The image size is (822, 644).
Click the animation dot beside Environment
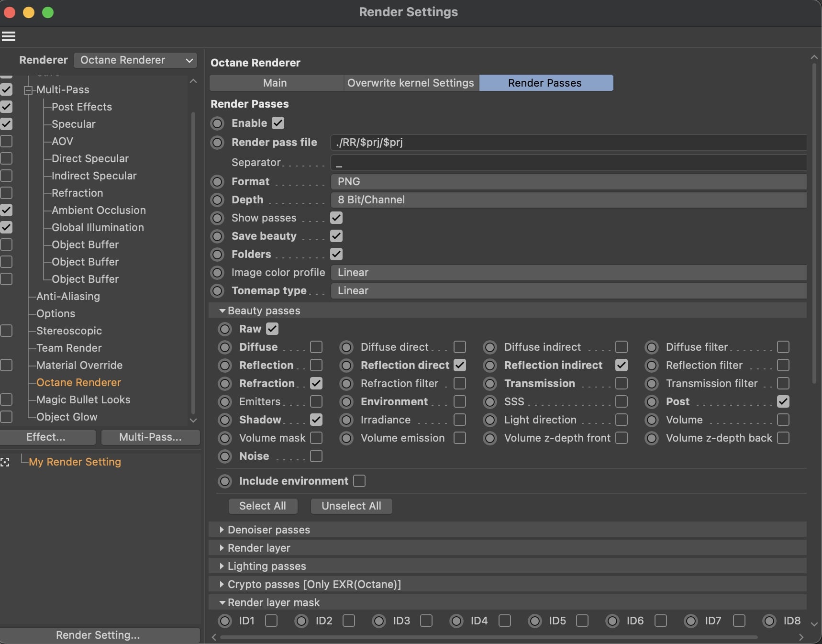click(x=346, y=402)
